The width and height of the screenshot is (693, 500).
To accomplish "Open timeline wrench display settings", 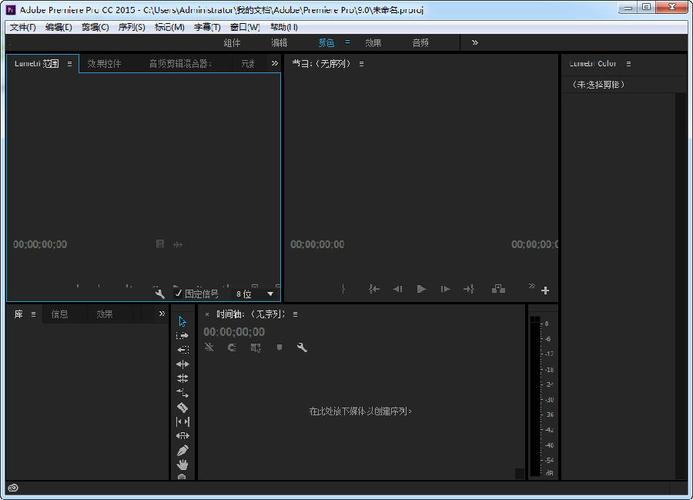I will coord(302,347).
